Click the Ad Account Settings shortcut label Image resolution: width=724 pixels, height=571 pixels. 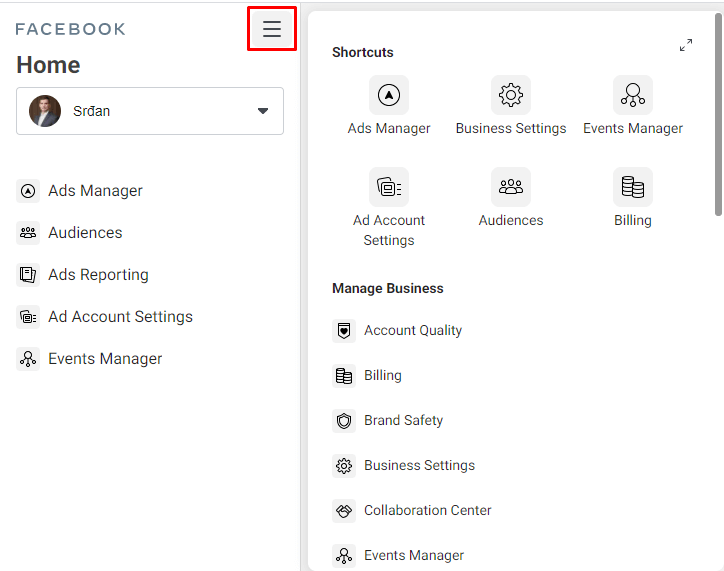click(389, 230)
